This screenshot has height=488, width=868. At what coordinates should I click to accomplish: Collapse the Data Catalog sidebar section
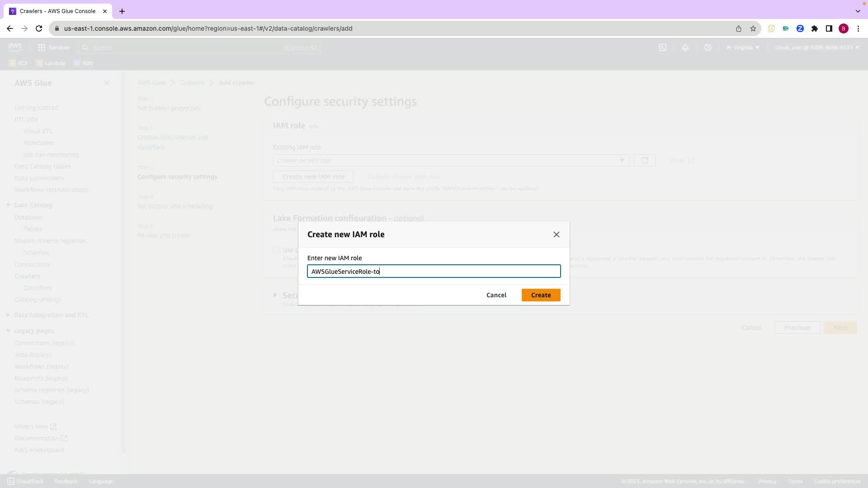(x=8, y=205)
